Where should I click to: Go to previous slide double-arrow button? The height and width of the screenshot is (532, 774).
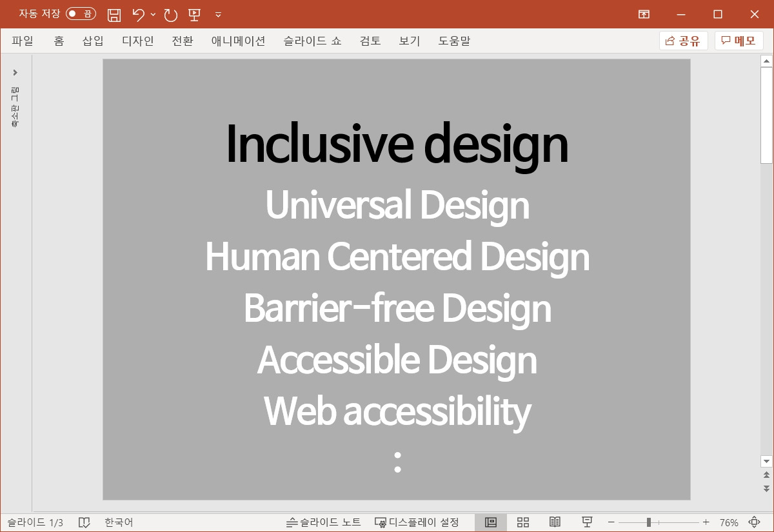(x=766, y=475)
